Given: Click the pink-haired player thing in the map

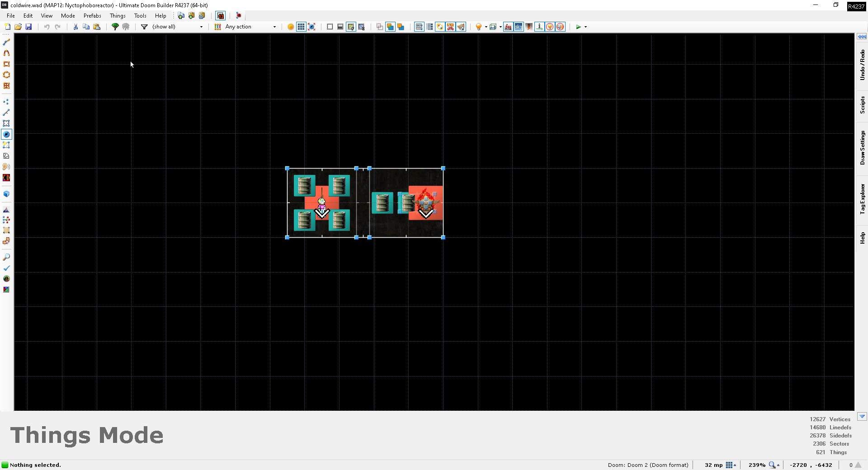Looking at the screenshot, I should tap(321, 203).
